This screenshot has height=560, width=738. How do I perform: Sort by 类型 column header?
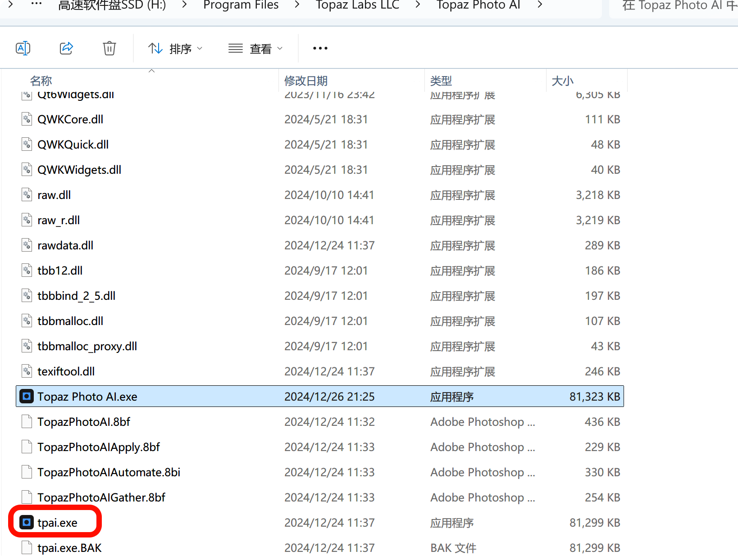tap(441, 81)
